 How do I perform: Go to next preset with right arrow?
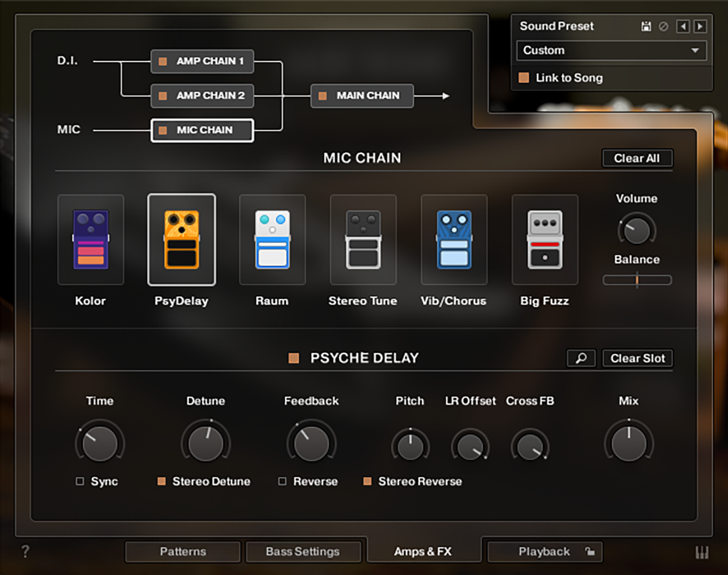(x=700, y=26)
